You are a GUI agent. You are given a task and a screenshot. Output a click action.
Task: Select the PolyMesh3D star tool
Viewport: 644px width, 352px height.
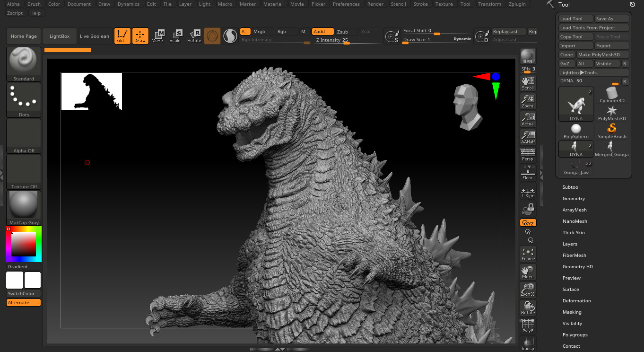pos(612,113)
